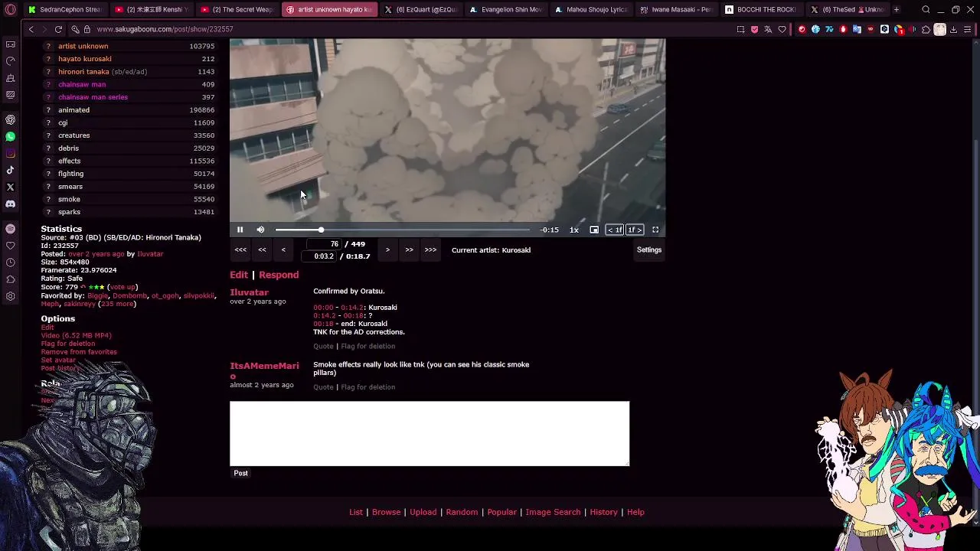Click the '<<' frame skip button
Viewport: 980px width, 551px height.
262,249
